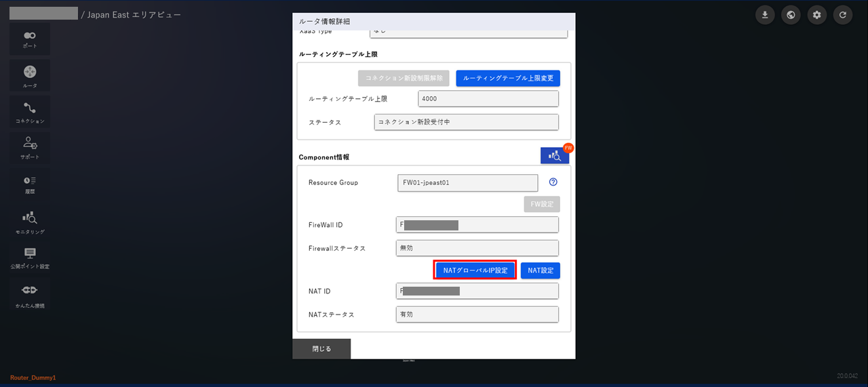The height and width of the screenshot is (387, 868).
Task: Click the download icon in top bar
Action: (765, 14)
